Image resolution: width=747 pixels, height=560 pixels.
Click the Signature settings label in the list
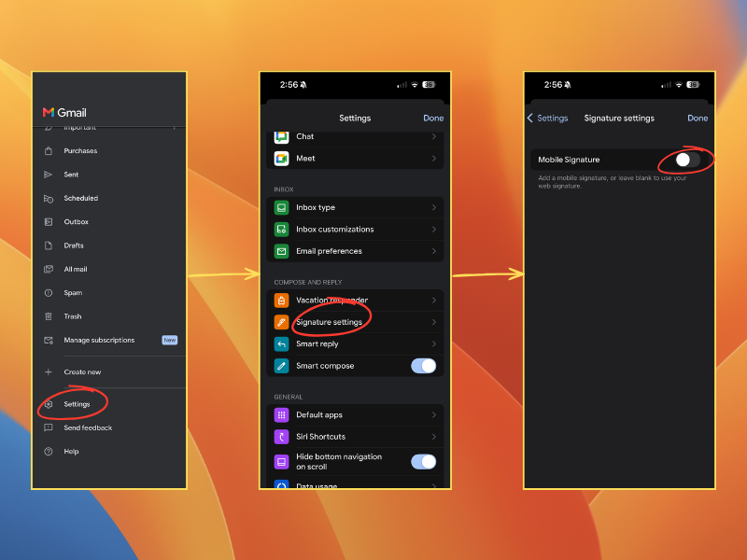tap(330, 322)
